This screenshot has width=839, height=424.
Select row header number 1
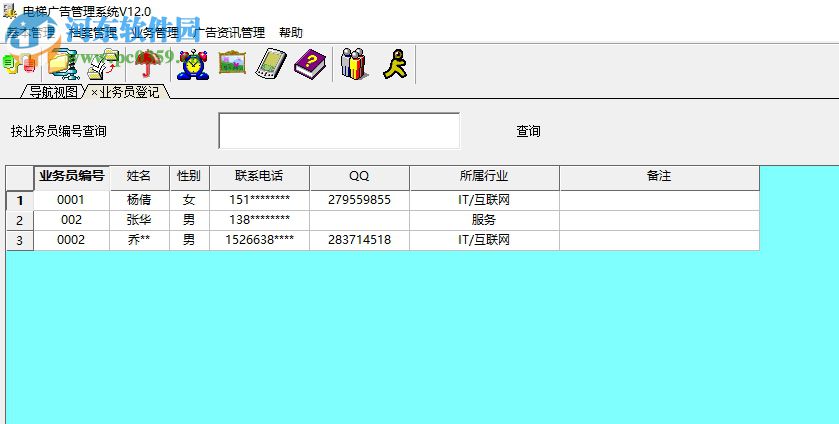20,200
